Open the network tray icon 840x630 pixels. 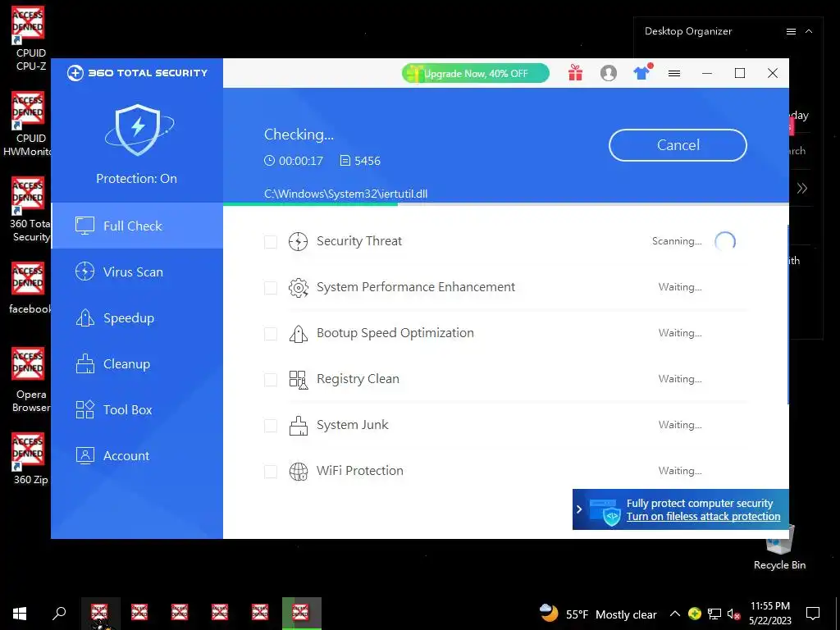click(714, 614)
